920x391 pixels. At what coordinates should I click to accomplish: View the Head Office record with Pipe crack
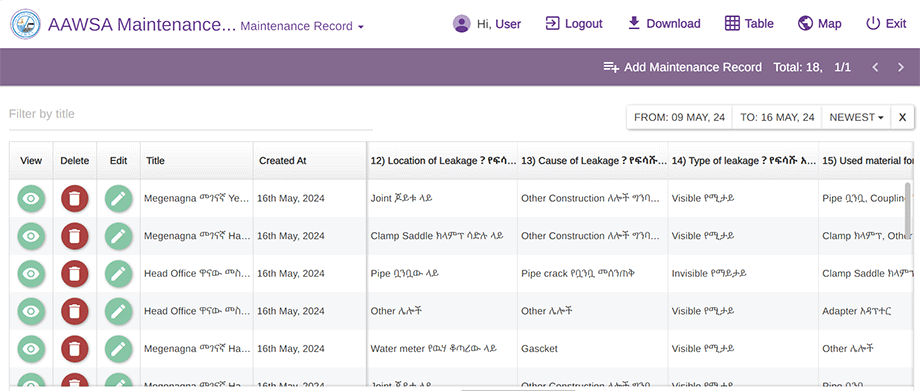coord(31,274)
